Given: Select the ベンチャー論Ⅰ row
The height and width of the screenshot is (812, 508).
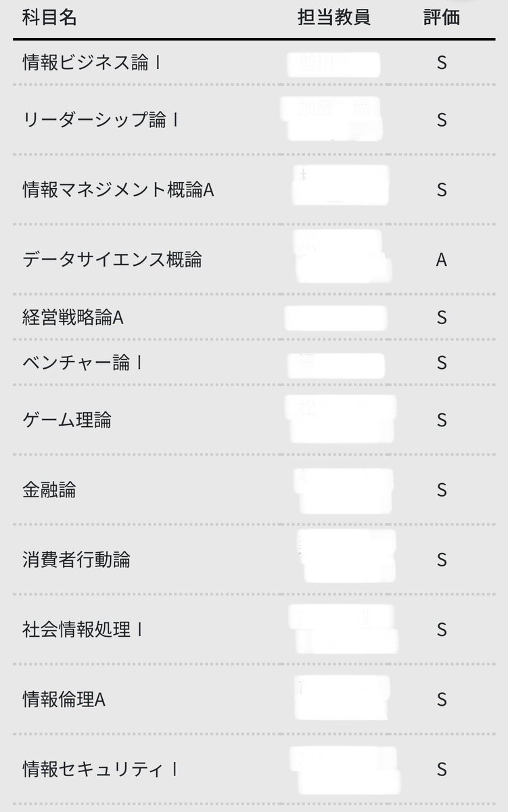Looking at the screenshot, I should [254, 363].
